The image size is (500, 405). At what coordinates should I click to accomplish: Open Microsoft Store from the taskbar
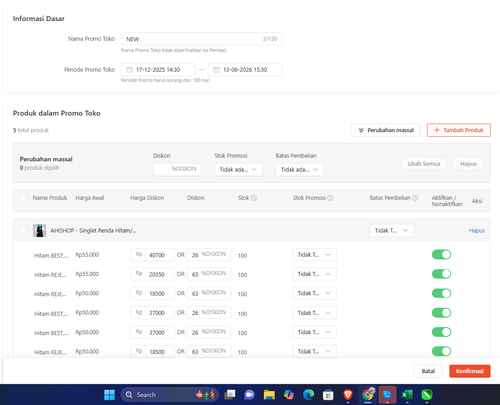(328, 395)
